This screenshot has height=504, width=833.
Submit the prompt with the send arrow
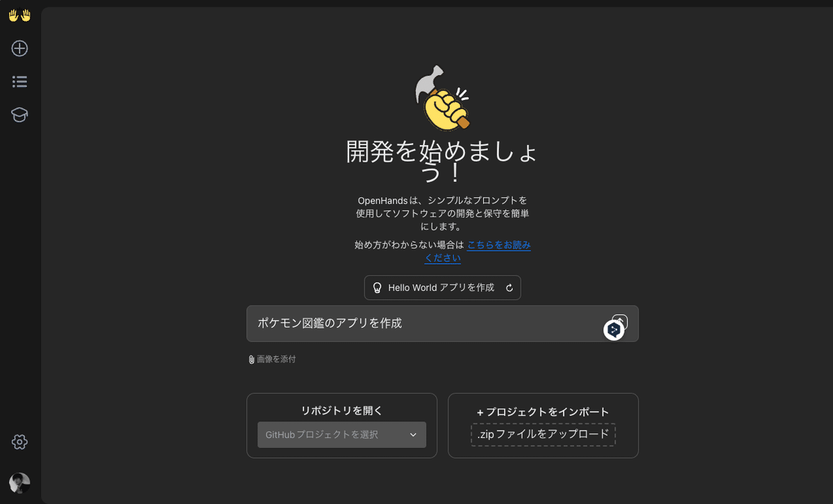click(x=621, y=320)
